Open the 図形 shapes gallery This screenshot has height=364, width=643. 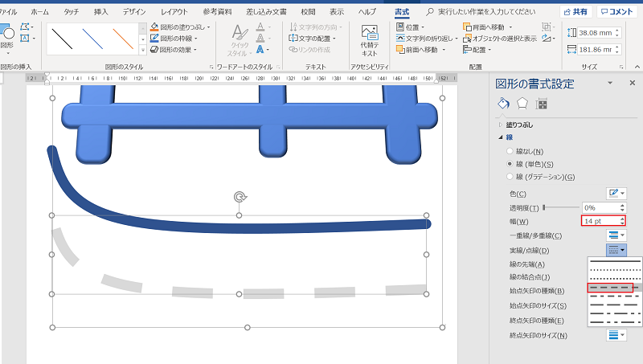[x=7, y=39]
